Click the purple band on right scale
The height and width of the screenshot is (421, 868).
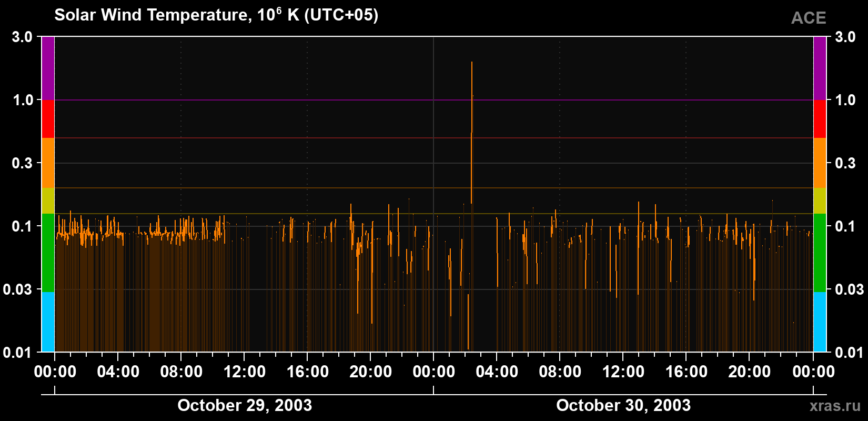(x=820, y=68)
